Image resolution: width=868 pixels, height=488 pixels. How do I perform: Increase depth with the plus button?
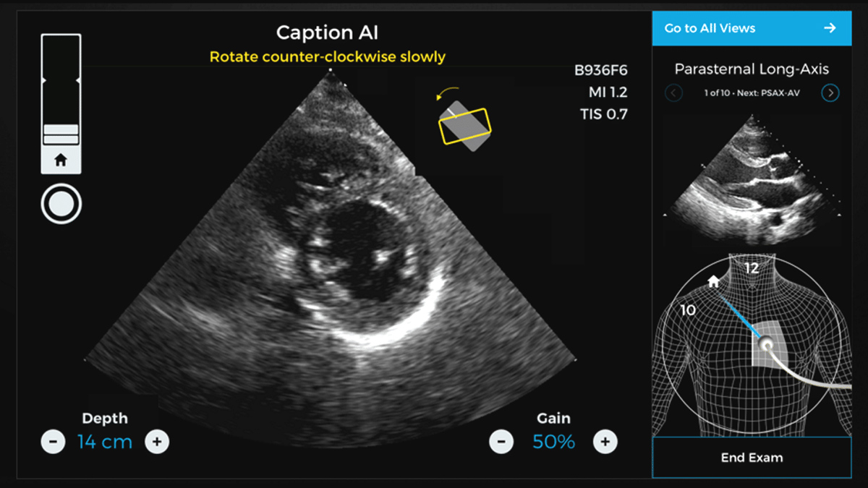click(x=157, y=441)
